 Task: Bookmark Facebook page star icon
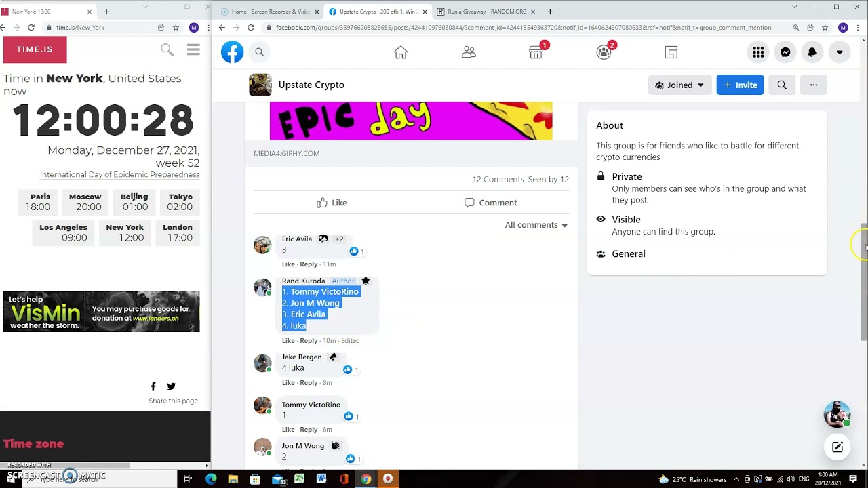tap(825, 28)
